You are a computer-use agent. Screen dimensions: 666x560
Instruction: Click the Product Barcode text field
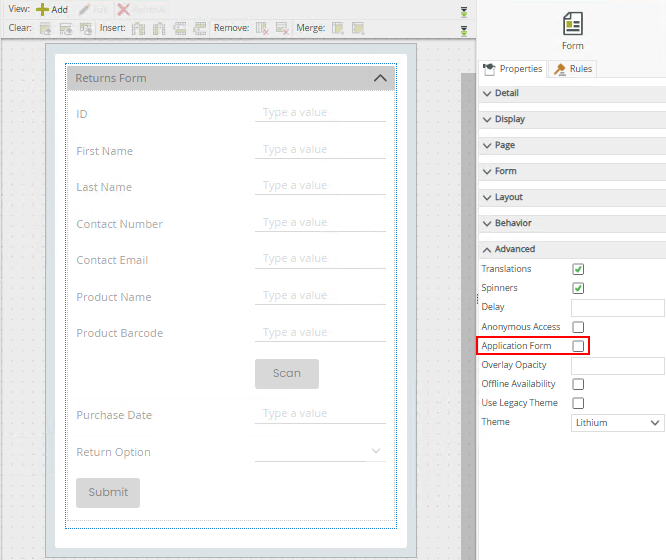pos(320,332)
